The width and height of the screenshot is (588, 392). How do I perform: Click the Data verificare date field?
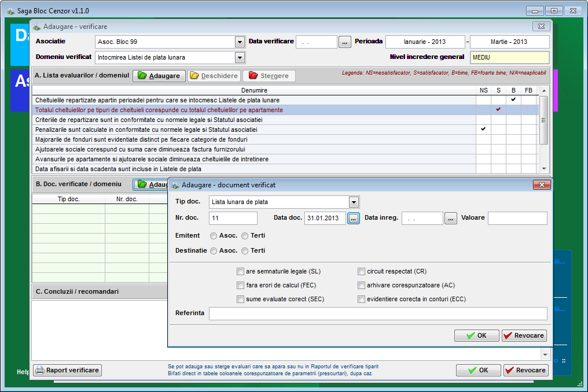pos(317,42)
